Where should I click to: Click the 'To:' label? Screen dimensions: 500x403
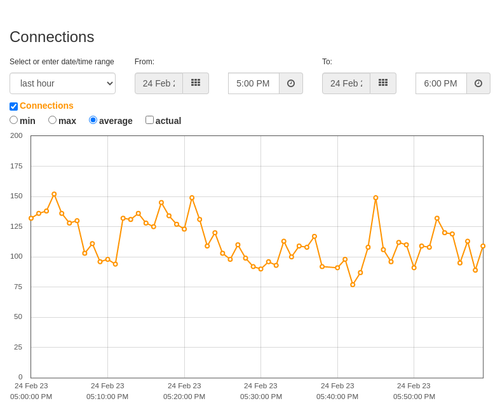(327, 62)
